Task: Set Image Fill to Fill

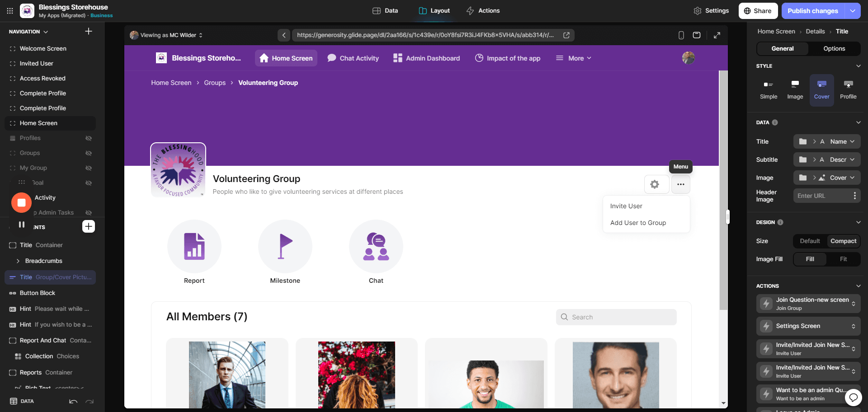Action: pos(810,259)
